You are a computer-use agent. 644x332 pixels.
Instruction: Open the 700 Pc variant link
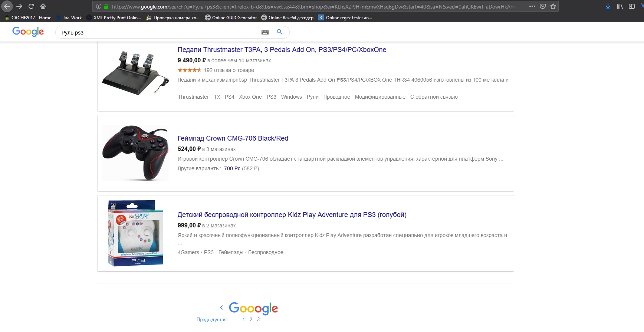point(232,168)
